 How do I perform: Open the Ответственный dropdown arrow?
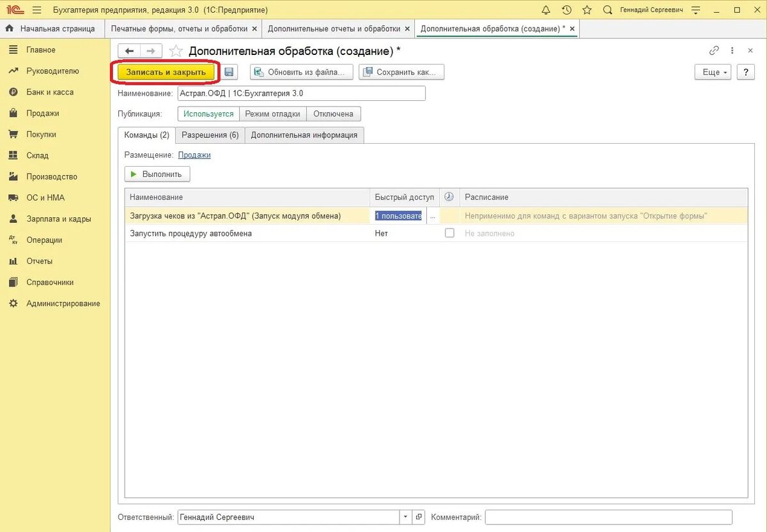406,517
